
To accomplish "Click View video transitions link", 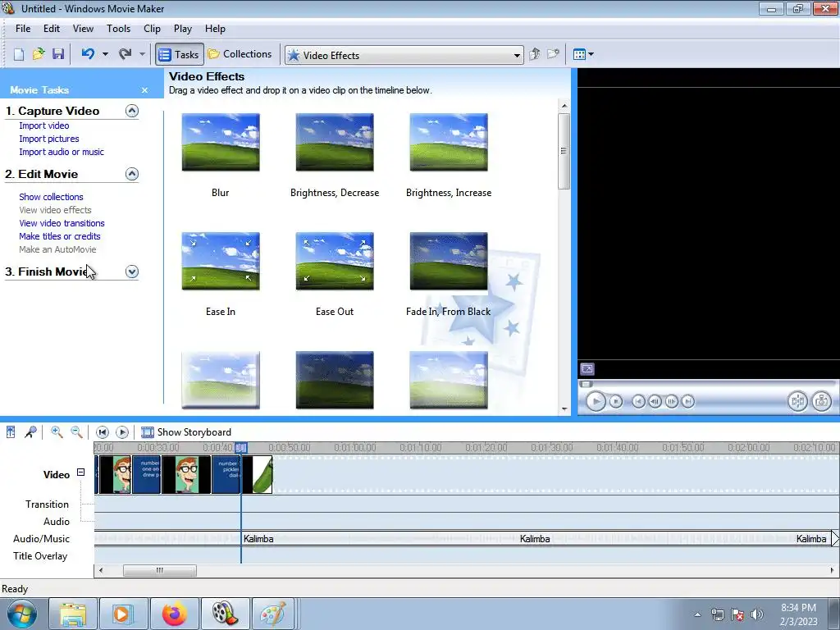I will coord(62,223).
